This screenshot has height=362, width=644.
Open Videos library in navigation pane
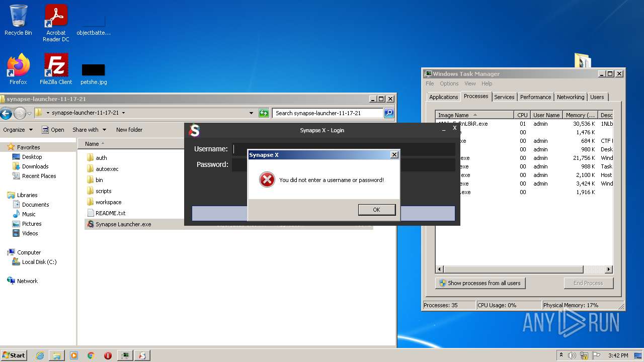pyautogui.click(x=30, y=233)
